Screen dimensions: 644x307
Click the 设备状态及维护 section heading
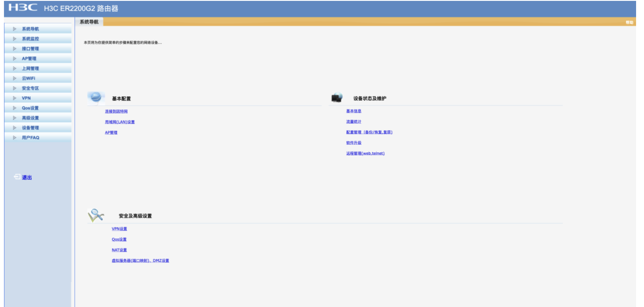[370, 99]
